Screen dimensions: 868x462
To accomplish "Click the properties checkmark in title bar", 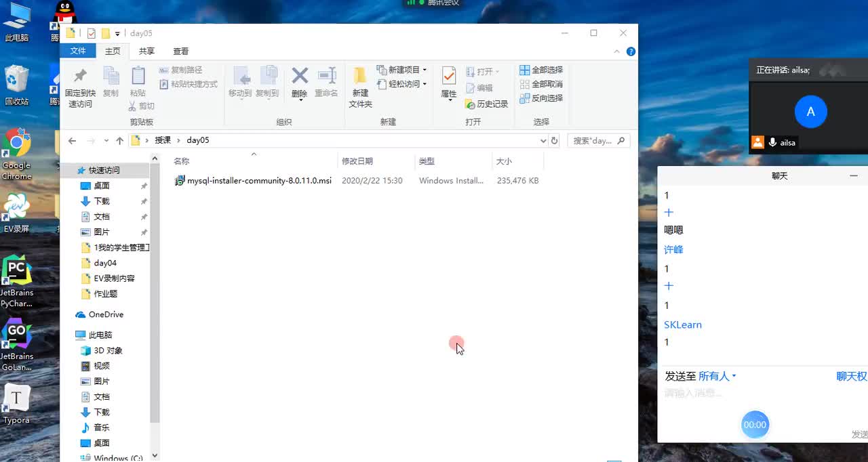I will [92, 33].
